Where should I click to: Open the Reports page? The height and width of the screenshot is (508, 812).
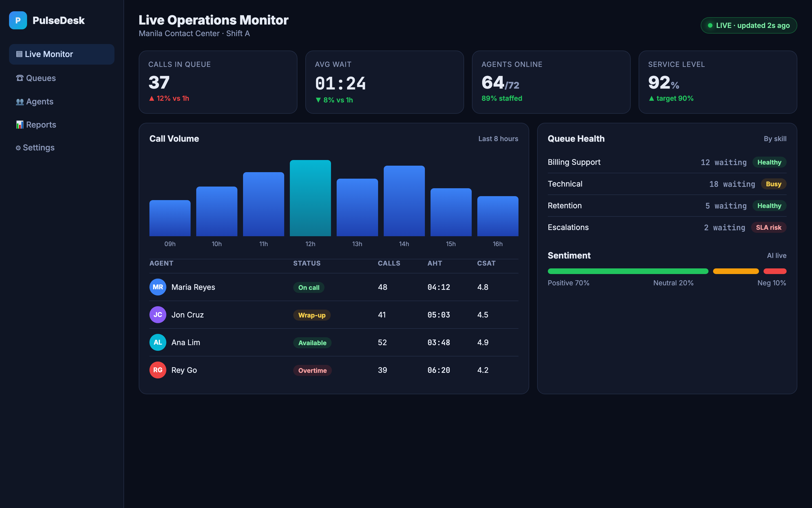(x=62, y=125)
